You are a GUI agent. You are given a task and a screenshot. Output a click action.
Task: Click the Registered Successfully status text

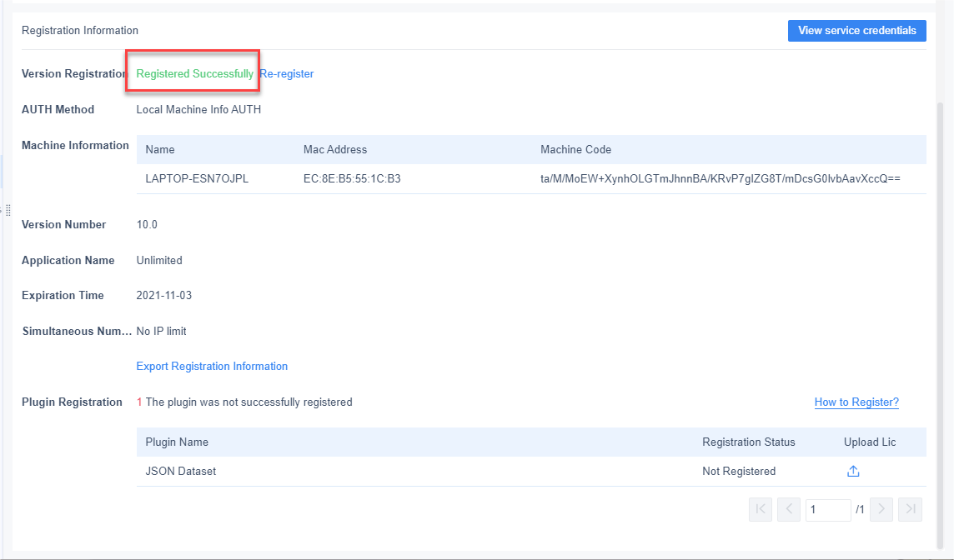(x=195, y=73)
